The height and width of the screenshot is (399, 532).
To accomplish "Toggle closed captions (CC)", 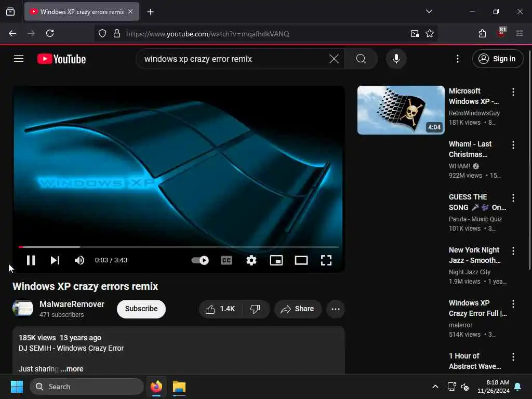I will (227, 260).
